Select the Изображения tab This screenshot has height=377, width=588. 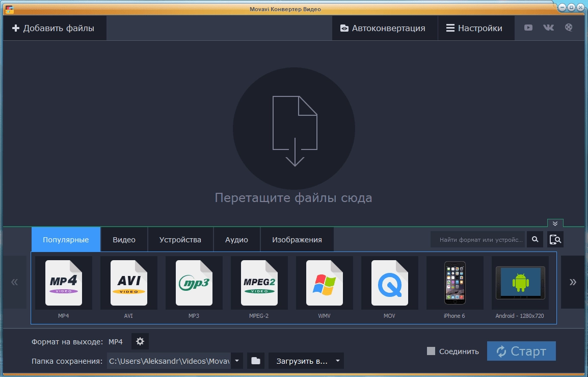pyautogui.click(x=297, y=240)
